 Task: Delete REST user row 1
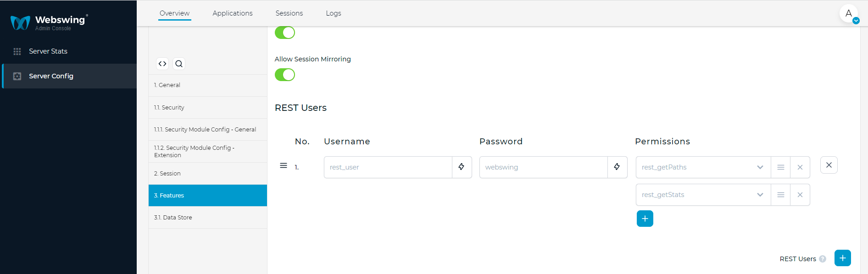[829, 165]
